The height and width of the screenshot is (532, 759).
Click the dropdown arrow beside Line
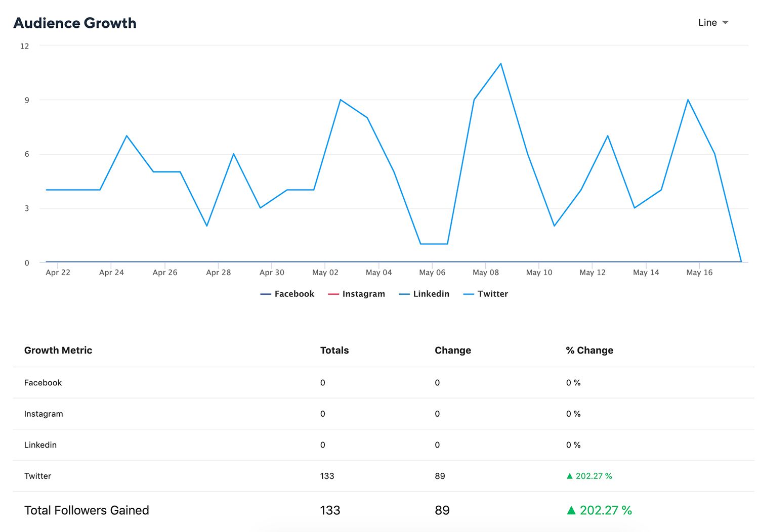[725, 23]
